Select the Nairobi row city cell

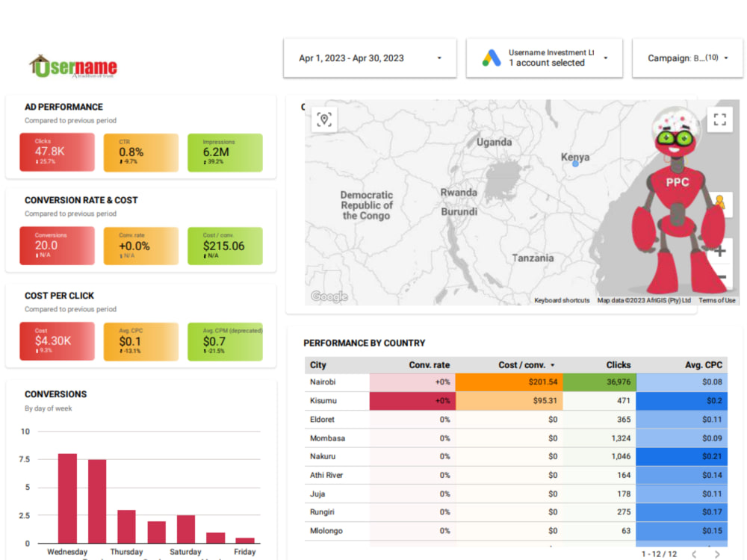pos(338,382)
